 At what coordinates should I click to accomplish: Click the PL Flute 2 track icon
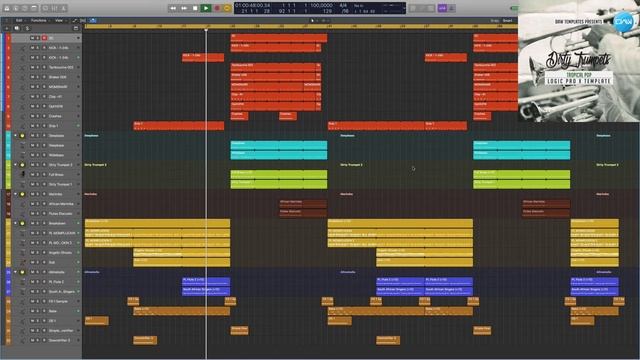click(22, 282)
